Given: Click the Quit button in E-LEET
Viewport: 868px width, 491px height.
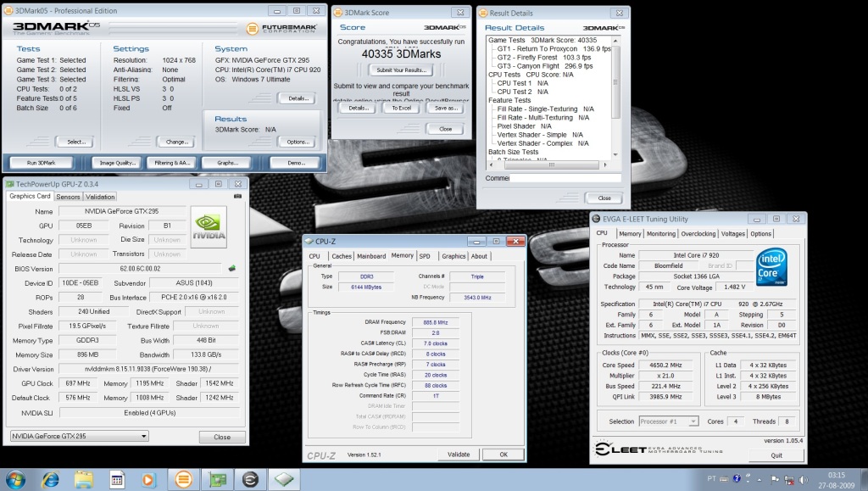Looking at the screenshot, I should [776, 455].
